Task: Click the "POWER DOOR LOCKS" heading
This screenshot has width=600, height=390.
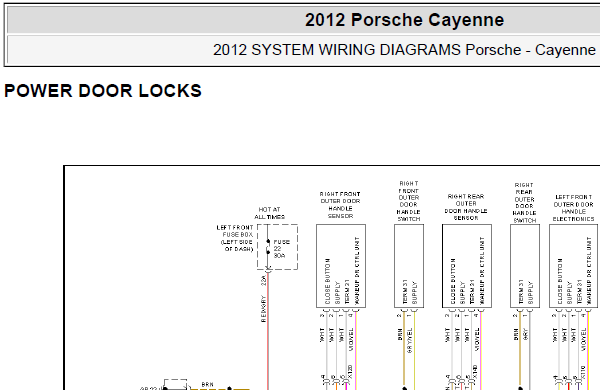Action: 103,91
